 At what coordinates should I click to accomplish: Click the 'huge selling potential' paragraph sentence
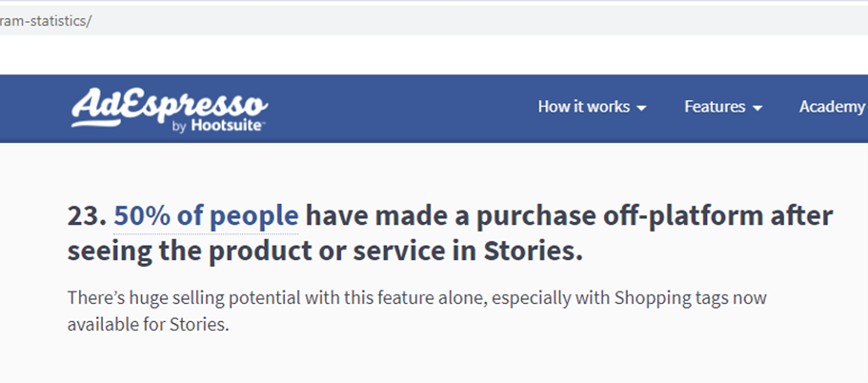229,298
